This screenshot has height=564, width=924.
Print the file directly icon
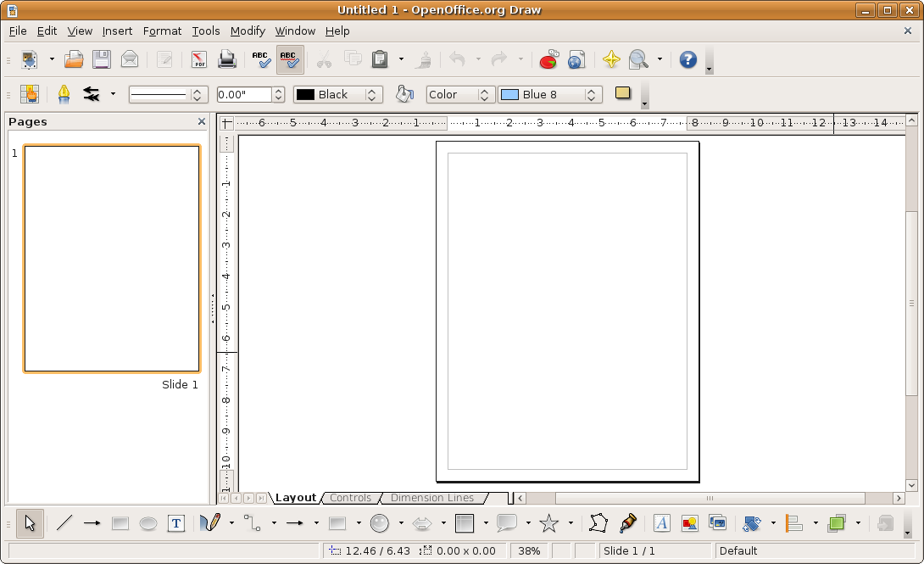click(x=227, y=59)
